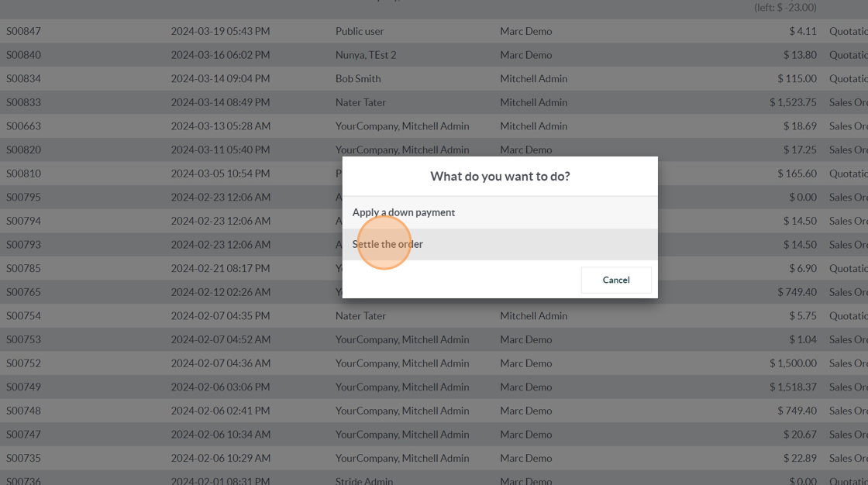Select order S00840 row reference

[23, 55]
